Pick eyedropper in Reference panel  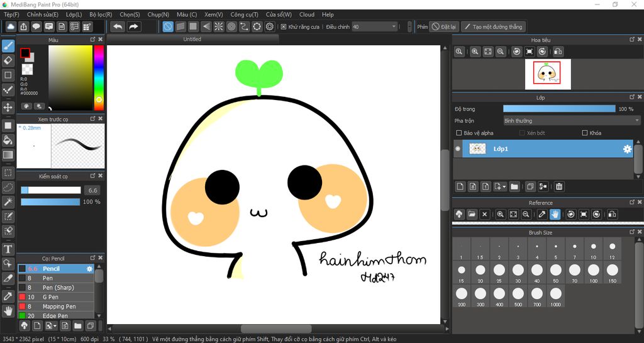[x=542, y=214]
